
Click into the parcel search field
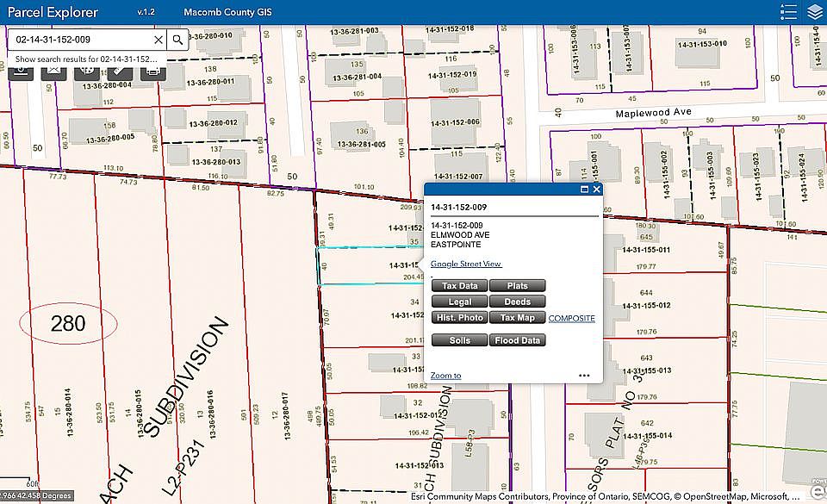click(x=82, y=40)
